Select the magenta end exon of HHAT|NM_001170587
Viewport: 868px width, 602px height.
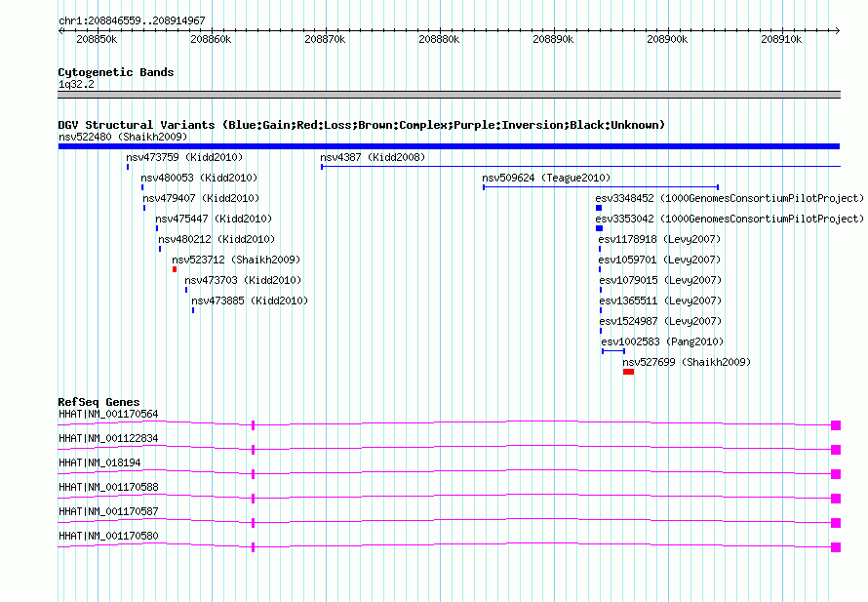point(836,523)
